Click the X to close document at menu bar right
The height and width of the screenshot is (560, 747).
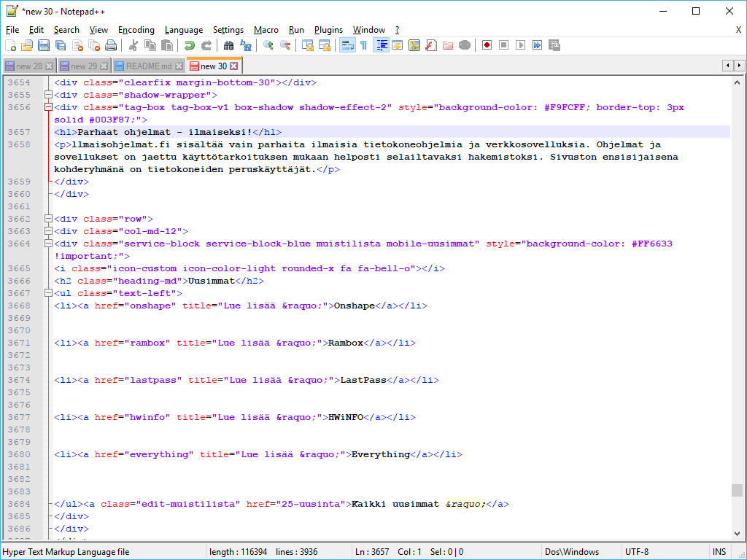pyautogui.click(x=738, y=30)
